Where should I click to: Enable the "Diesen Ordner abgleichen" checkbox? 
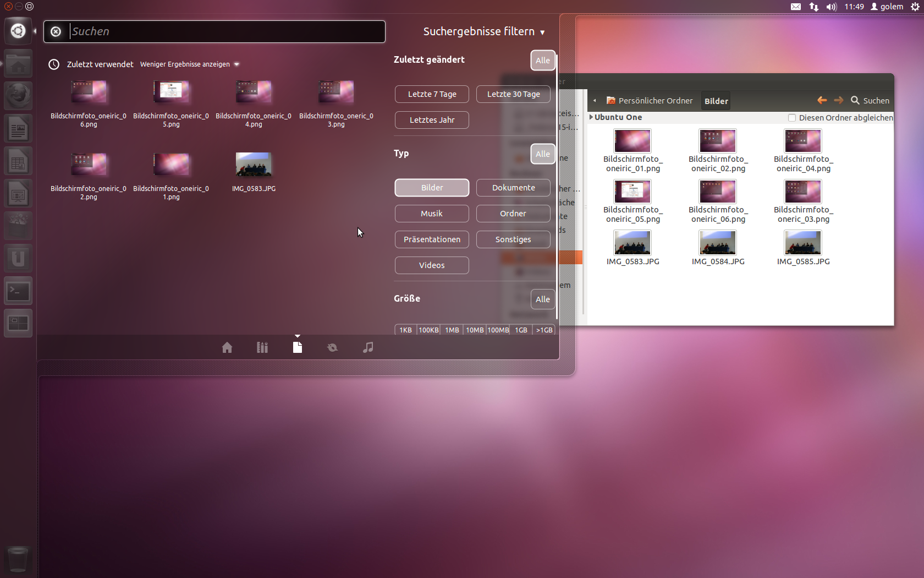pos(791,117)
